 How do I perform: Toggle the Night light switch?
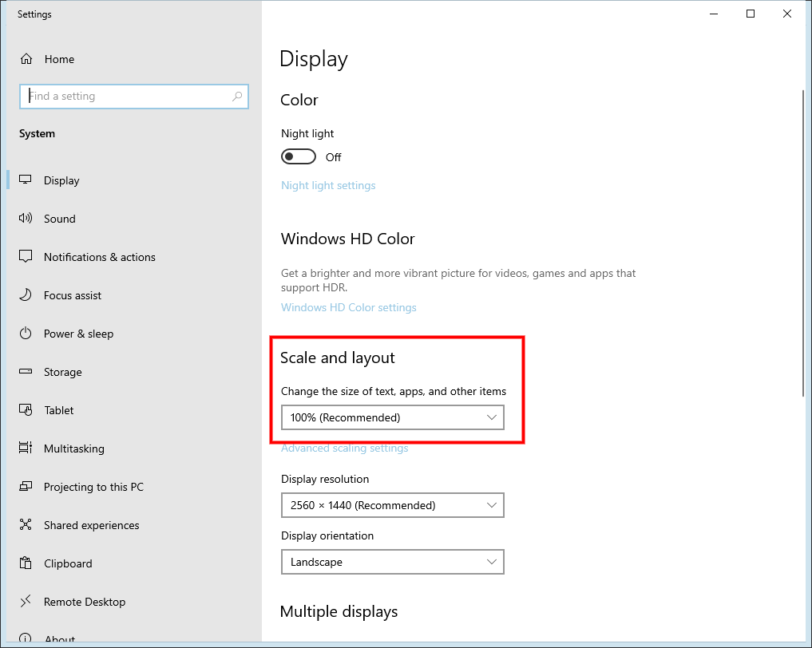click(x=299, y=157)
